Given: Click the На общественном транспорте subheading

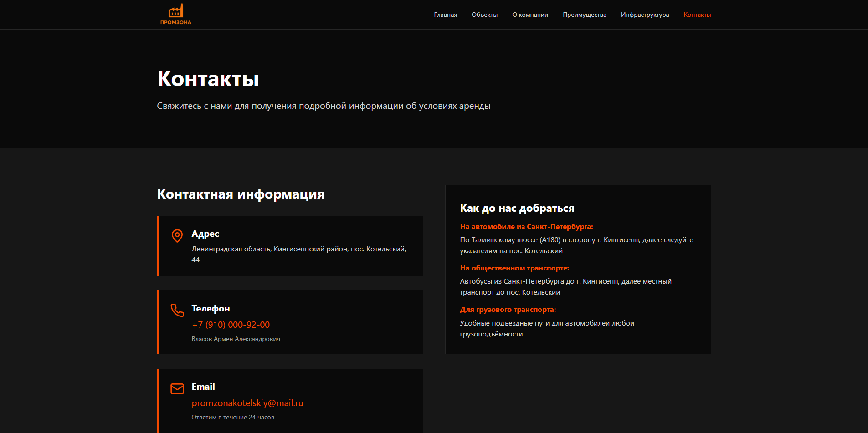Looking at the screenshot, I should [514, 268].
